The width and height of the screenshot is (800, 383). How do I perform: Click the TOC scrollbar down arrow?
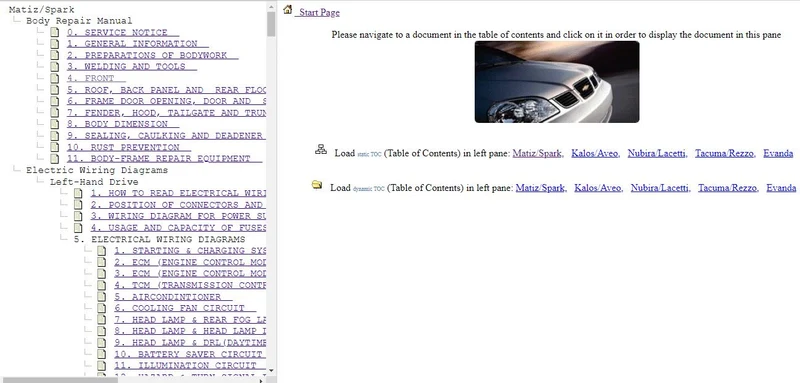[271, 370]
